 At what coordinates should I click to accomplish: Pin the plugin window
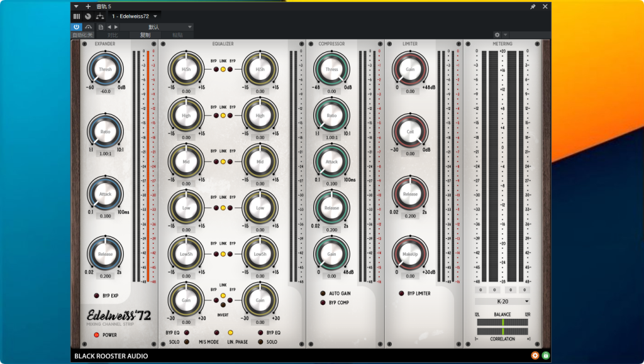click(533, 6)
